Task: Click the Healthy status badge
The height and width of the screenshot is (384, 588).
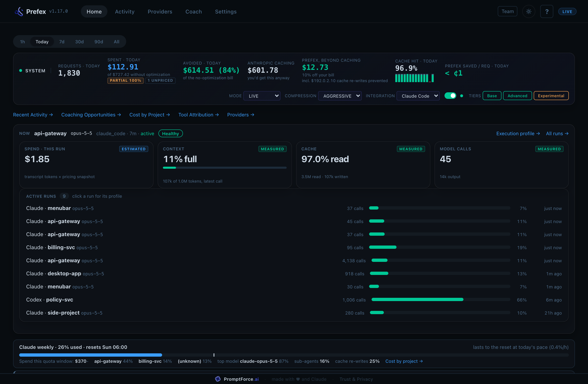Action: (170, 133)
